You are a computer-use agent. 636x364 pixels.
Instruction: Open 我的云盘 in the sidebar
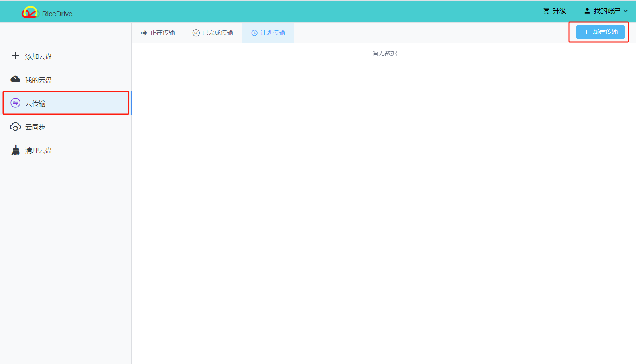click(66, 80)
